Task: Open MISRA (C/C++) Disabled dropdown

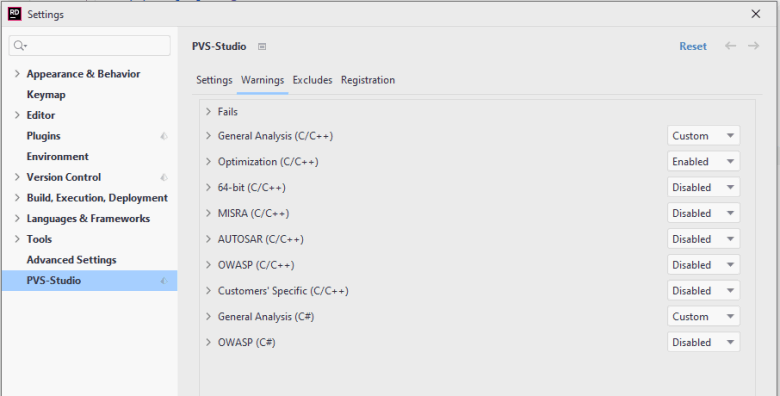Action: [x=703, y=213]
